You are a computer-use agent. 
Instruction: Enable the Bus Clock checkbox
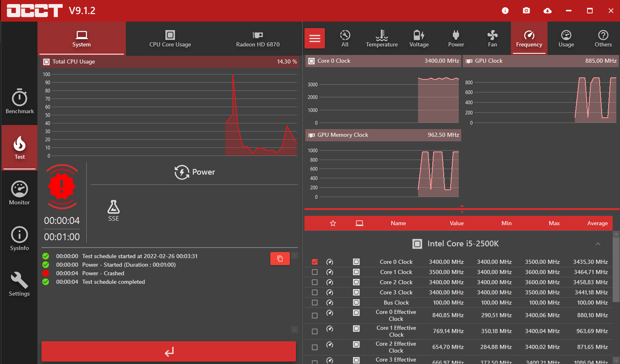(315, 303)
